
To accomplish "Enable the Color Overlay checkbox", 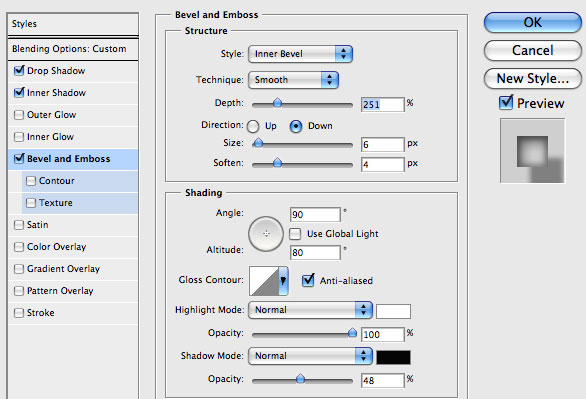I will pos(19,247).
